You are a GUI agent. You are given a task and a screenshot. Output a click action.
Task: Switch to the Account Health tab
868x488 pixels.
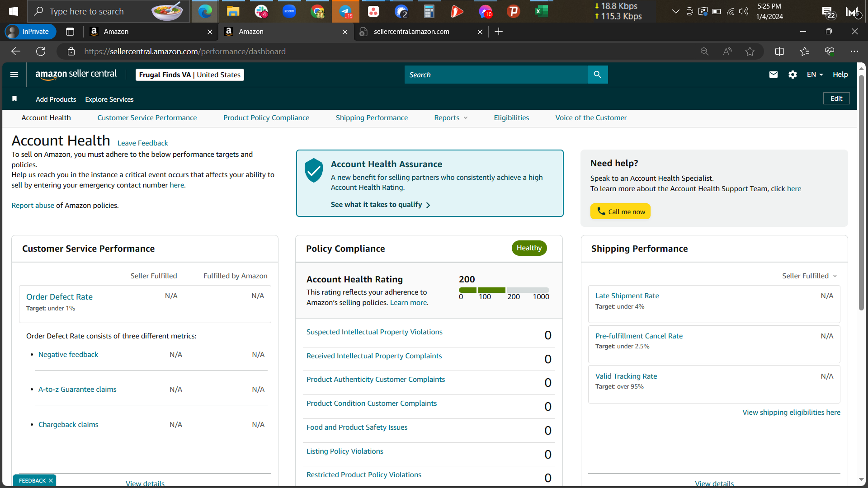[x=46, y=118]
